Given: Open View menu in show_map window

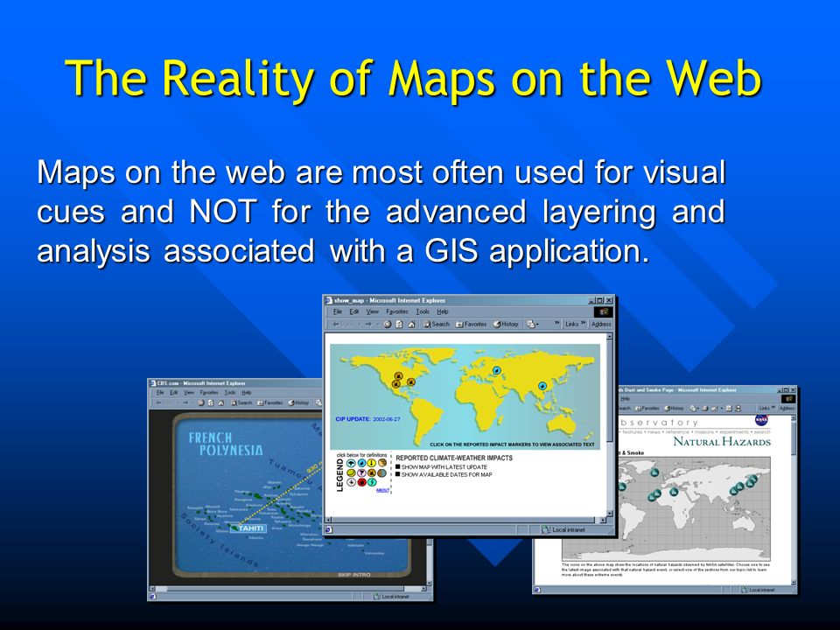Looking at the screenshot, I should pos(373,311).
